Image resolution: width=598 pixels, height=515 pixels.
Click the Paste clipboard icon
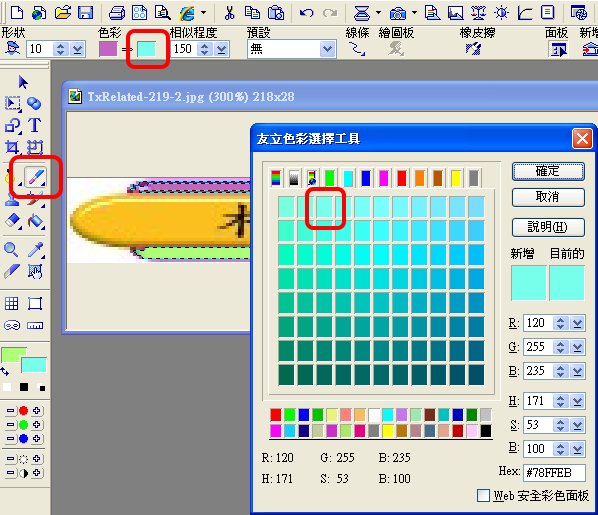point(276,13)
